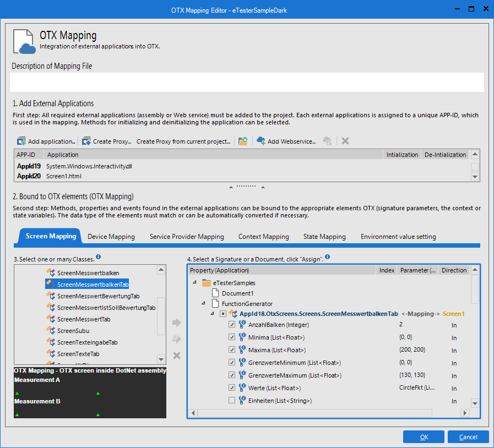Click the X icon below the assign arrows

point(176,354)
